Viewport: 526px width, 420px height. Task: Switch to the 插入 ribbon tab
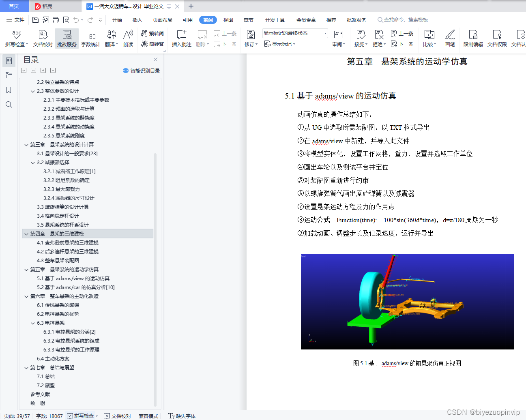[x=137, y=20]
